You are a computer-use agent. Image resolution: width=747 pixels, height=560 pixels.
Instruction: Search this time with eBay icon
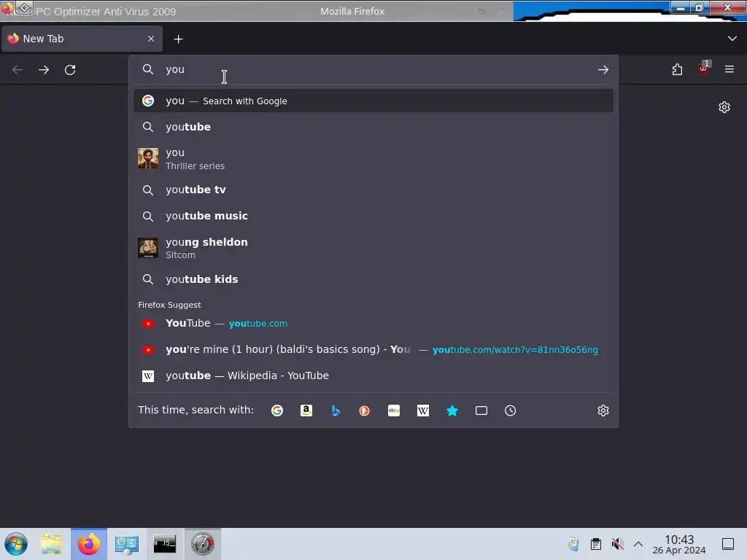pyautogui.click(x=394, y=411)
